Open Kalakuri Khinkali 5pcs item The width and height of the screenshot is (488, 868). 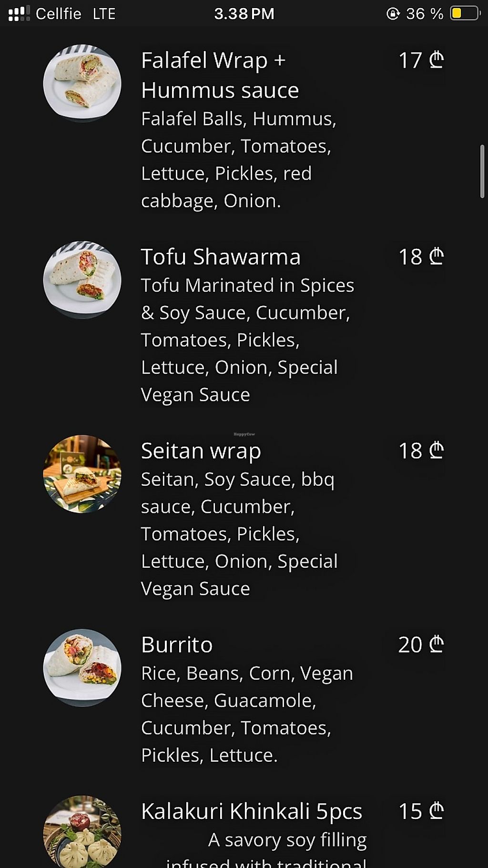click(x=252, y=811)
